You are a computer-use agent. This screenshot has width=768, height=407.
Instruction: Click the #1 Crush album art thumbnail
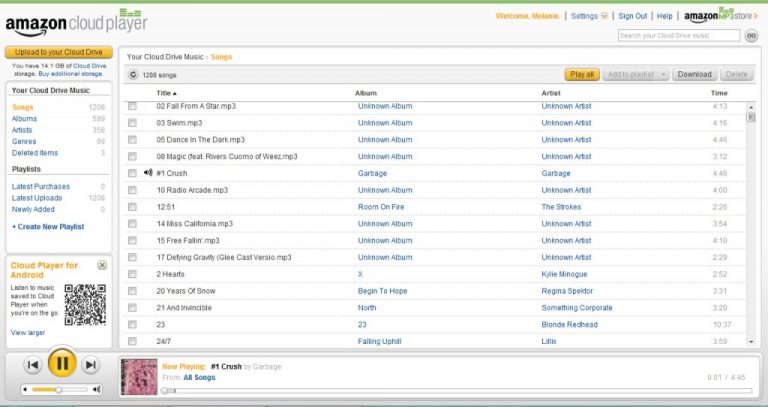139,377
